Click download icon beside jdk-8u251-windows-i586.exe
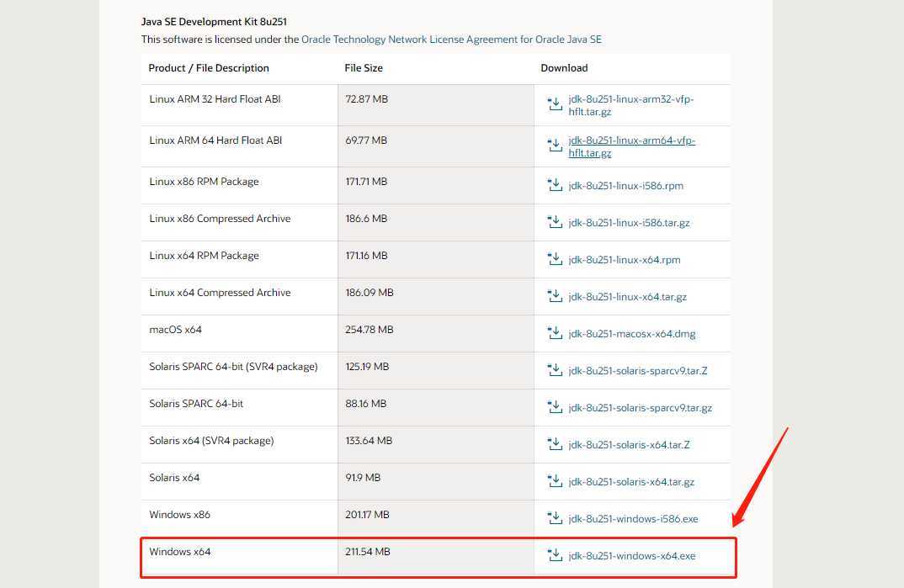904x588 pixels. 555,517
